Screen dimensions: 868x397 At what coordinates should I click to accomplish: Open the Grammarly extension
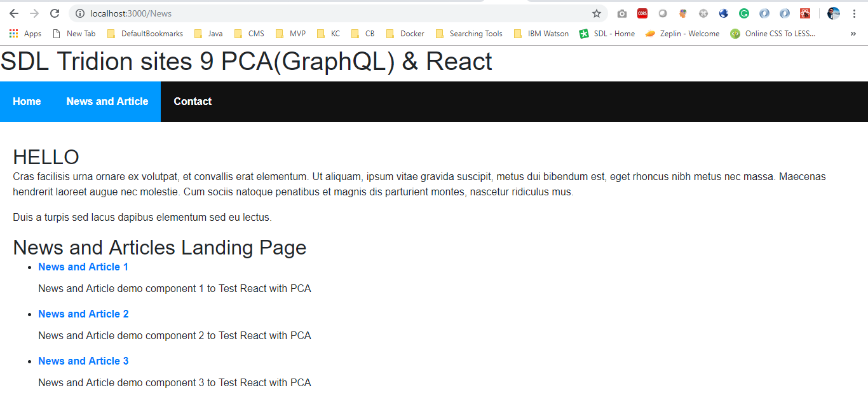744,13
